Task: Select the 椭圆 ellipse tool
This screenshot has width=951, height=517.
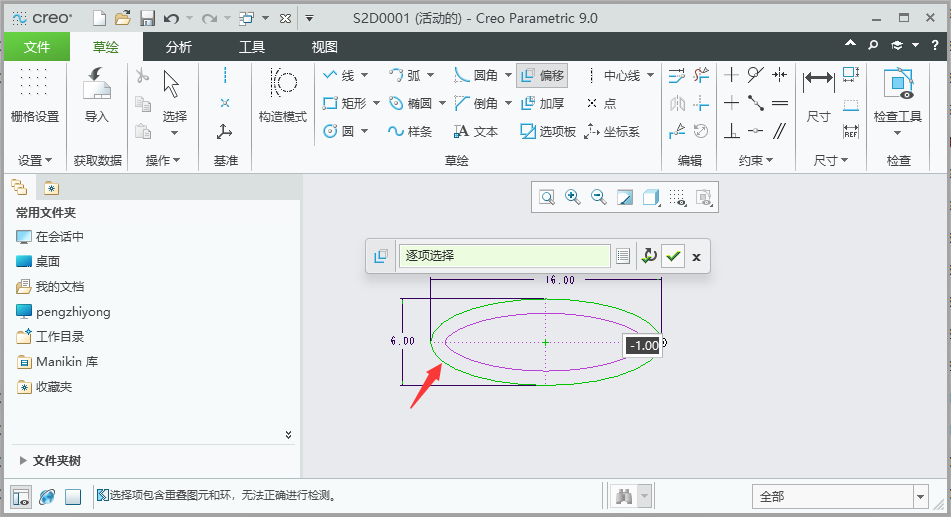Action: pyautogui.click(x=410, y=103)
